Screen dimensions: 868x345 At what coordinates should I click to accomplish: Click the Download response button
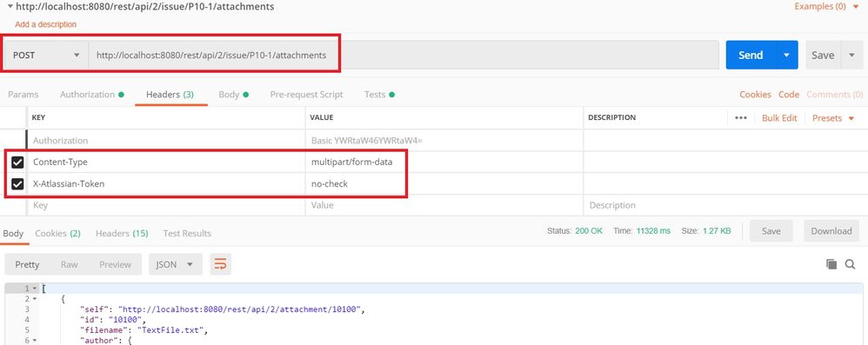tap(831, 231)
